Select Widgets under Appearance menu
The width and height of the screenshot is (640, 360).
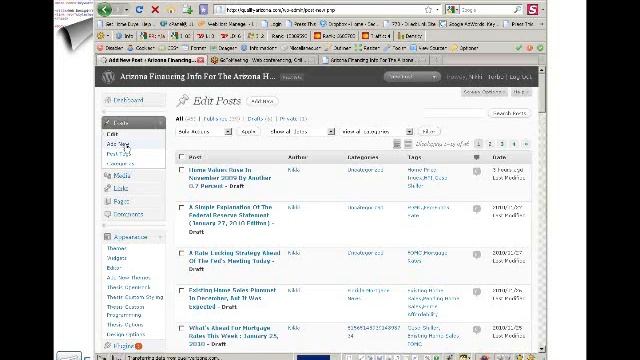pos(117,258)
